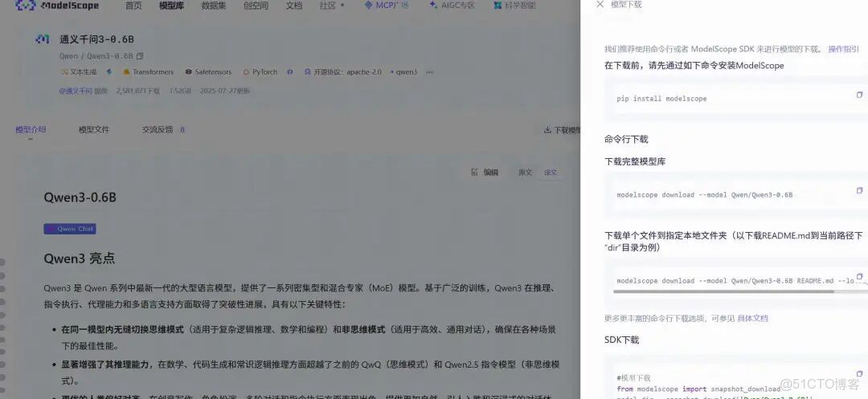Show more tags via ellipsis icon
The image size is (868, 399).
click(429, 71)
